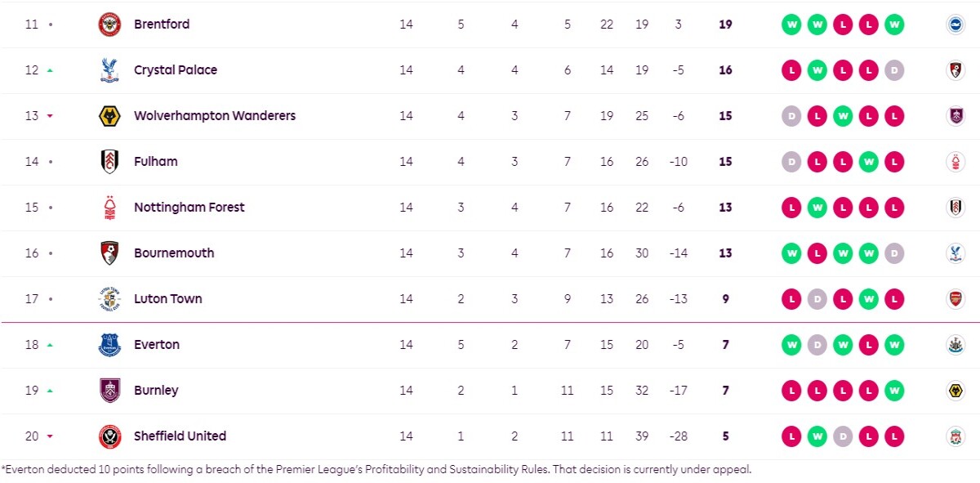
Task: Open the Bournemouth team page
Action: pos(174,253)
